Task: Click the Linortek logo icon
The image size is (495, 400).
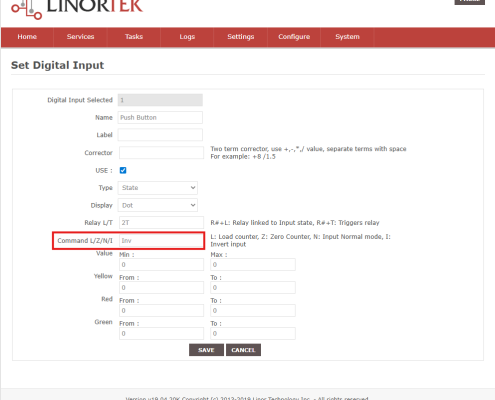Action: (27, 10)
